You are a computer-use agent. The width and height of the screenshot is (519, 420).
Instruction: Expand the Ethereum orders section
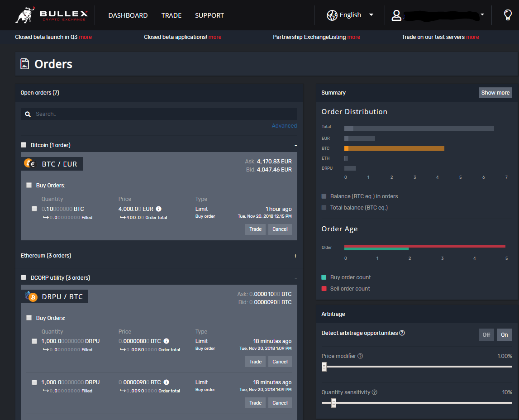coord(295,256)
